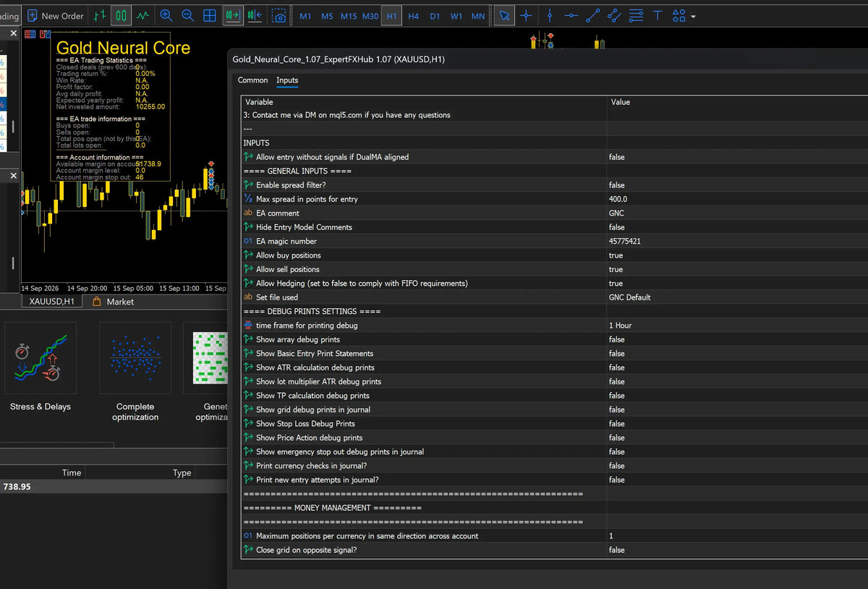Select the horizontal line drawing tool
868x589 pixels.
pos(571,15)
